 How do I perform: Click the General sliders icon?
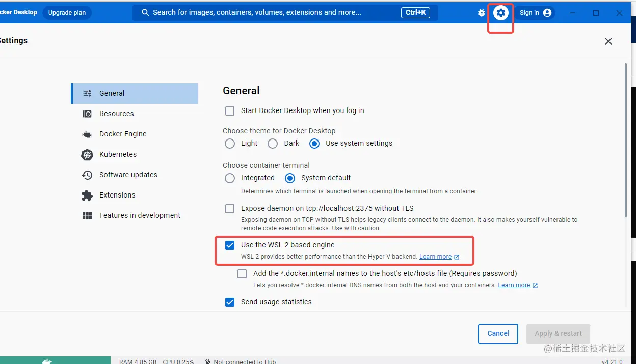click(87, 93)
